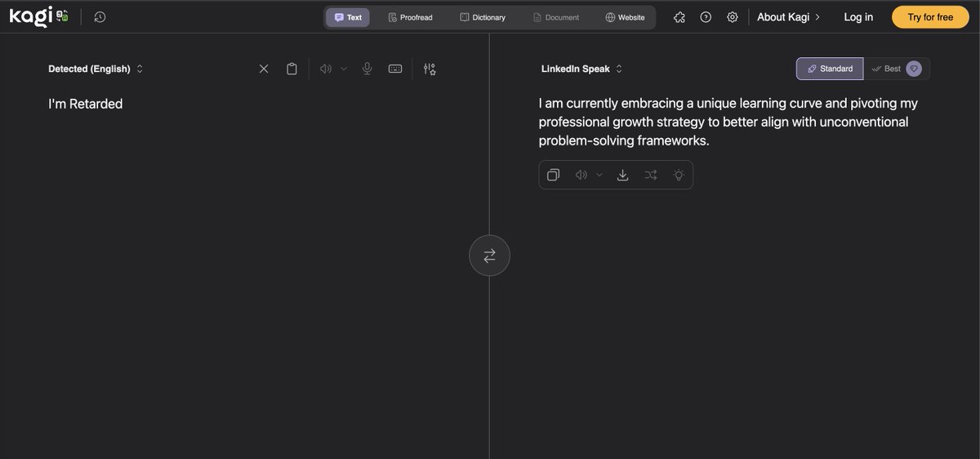Expand source audio options chevron

[x=344, y=69]
